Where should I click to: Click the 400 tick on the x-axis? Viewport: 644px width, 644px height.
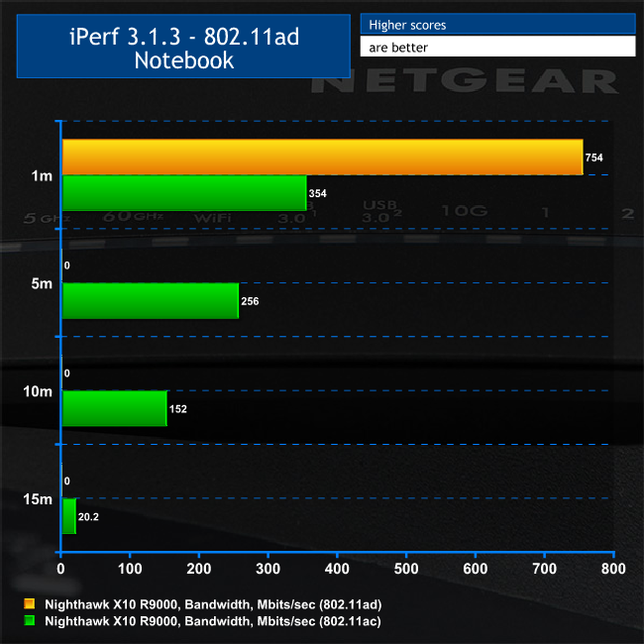(x=338, y=570)
